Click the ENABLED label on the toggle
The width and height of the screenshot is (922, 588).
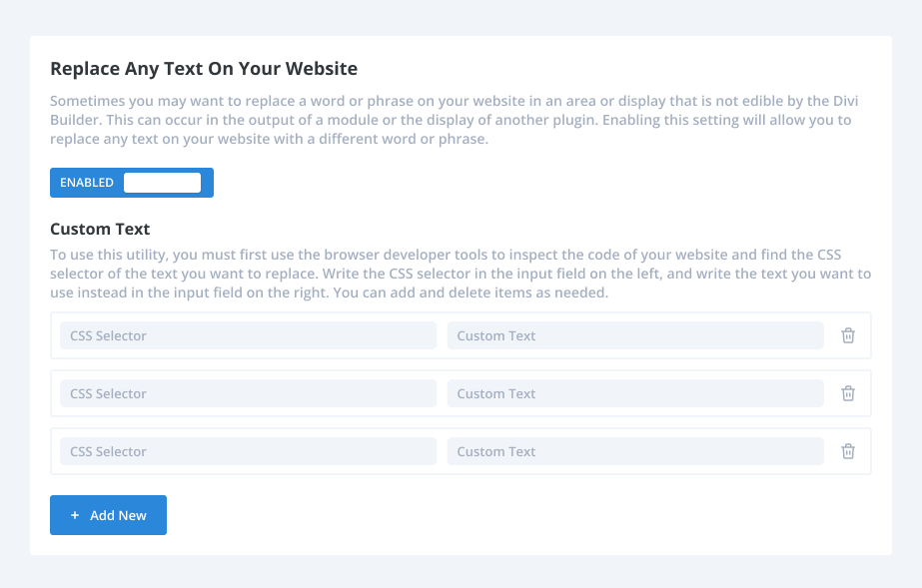(x=87, y=183)
